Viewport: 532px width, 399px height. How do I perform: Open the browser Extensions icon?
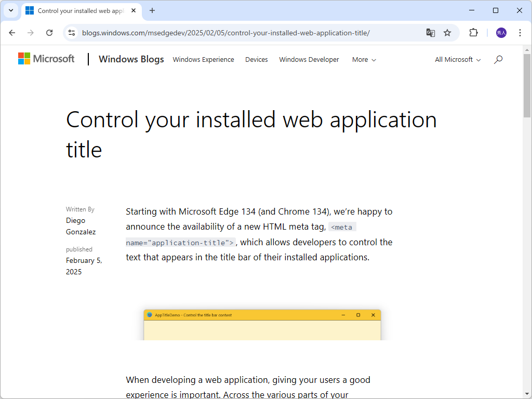[473, 32]
